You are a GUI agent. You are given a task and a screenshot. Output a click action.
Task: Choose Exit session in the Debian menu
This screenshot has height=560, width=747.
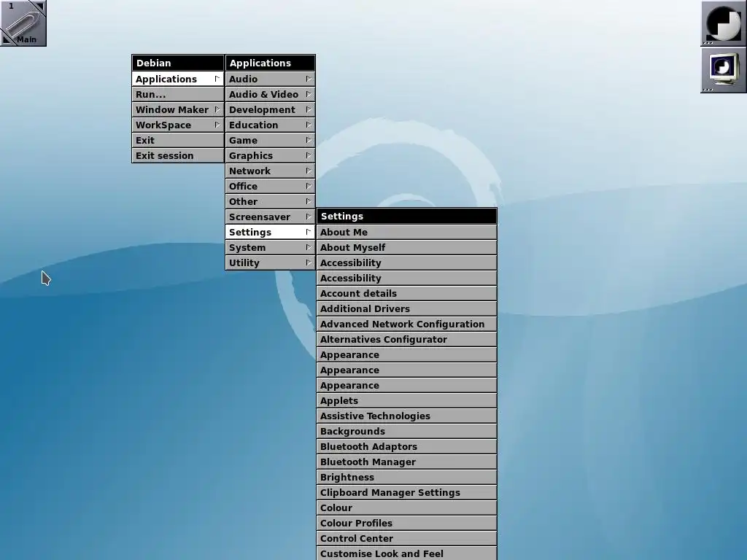click(178, 155)
